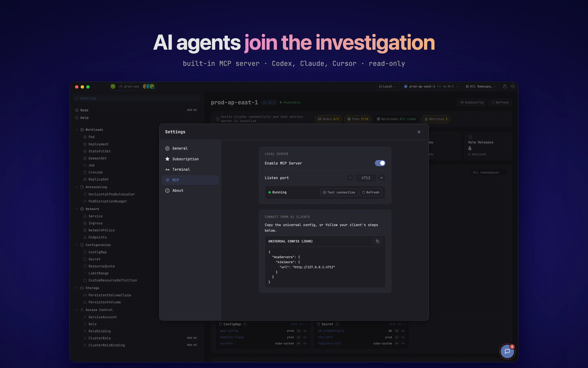Click the HorizontalPodAutoscaler icon
The height and width of the screenshot is (368, 588).
[85, 194]
